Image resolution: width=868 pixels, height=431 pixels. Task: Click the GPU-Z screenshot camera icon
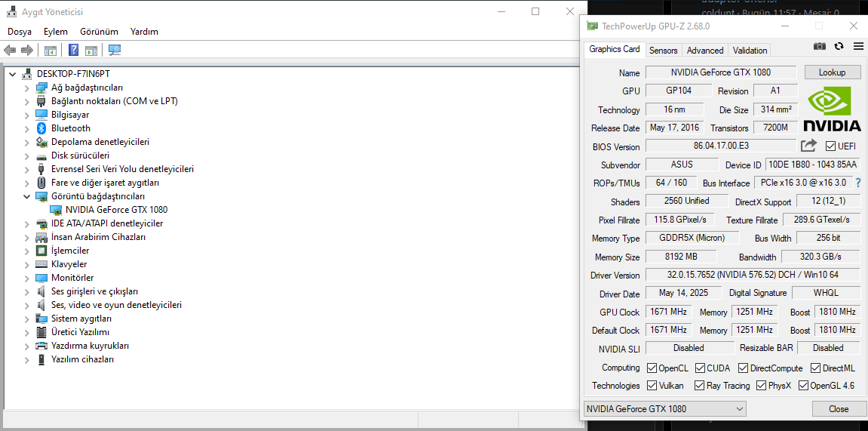820,47
